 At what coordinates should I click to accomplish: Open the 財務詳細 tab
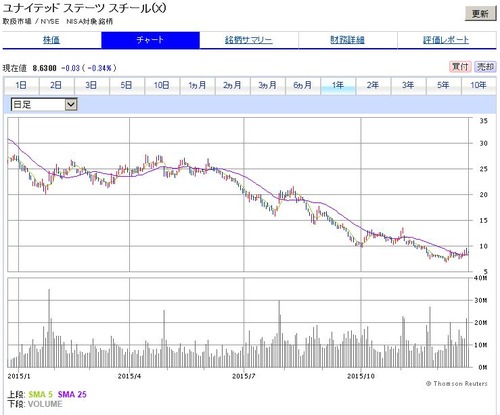348,40
